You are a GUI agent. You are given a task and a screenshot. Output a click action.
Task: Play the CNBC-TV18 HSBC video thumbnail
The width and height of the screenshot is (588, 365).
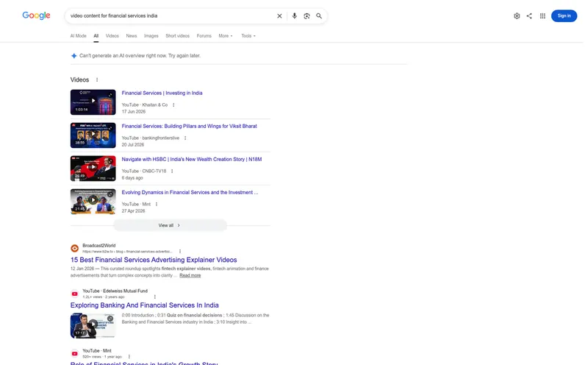93,169
